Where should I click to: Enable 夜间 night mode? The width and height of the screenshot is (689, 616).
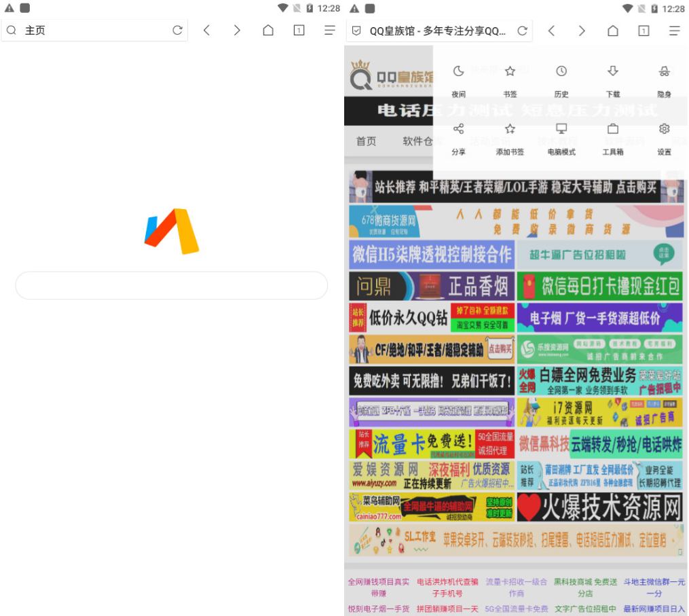[459, 76]
